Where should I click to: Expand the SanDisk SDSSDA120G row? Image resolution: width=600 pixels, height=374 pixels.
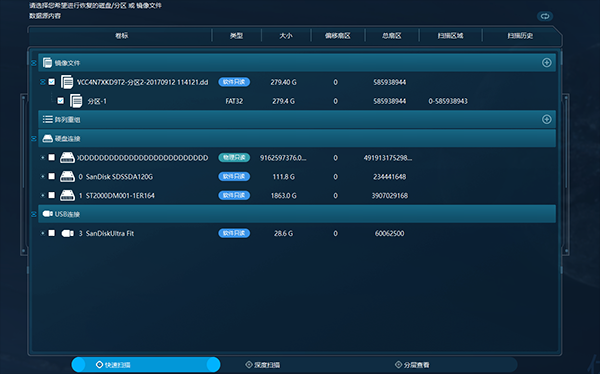[x=43, y=176]
